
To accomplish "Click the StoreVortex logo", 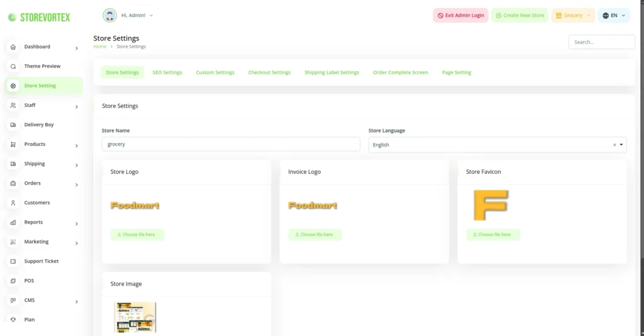I will pos(38,17).
